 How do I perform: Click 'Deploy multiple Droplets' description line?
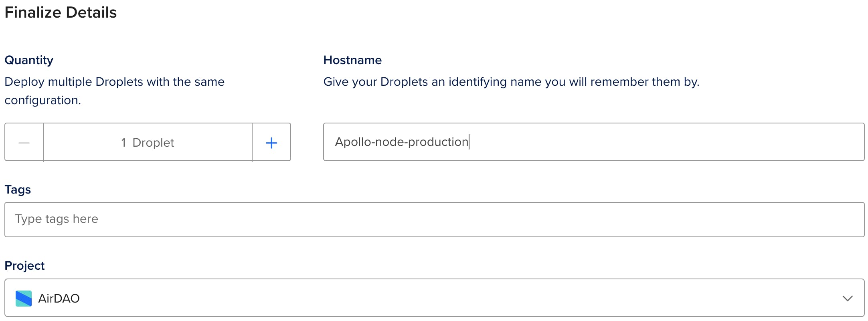(x=114, y=82)
